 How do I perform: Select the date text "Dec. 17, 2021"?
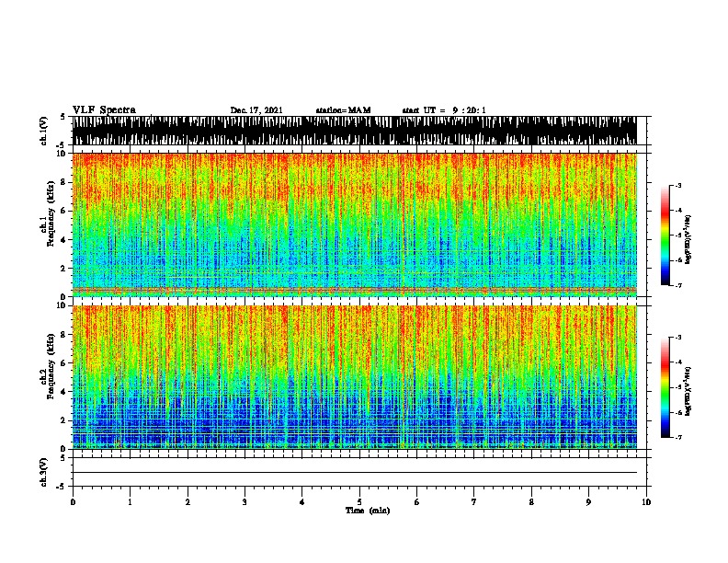[x=256, y=110]
